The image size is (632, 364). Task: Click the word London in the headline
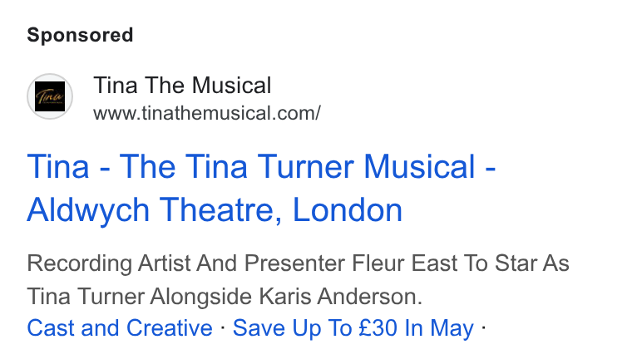tap(347, 209)
